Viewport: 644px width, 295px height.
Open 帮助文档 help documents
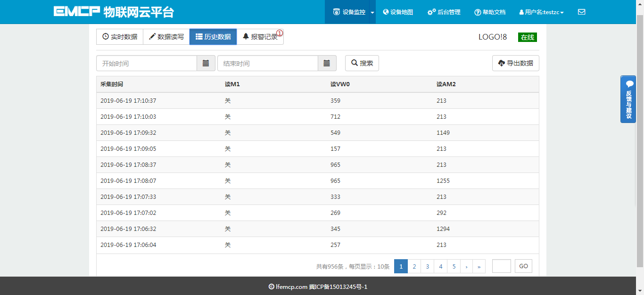click(490, 12)
